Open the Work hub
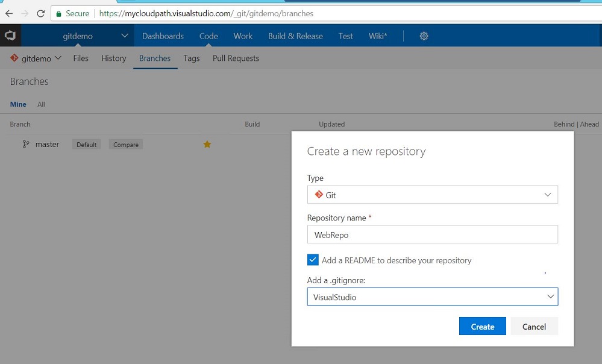Screen dimensions: 602x364 pyautogui.click(x=243, y=36)
